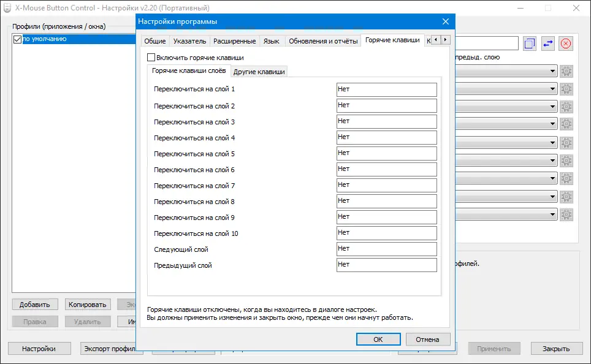The width and height of the screenshot is (591, 364).
Task: Click hotkey field for Переключиться на слой 1
Action: click(387, 89)
